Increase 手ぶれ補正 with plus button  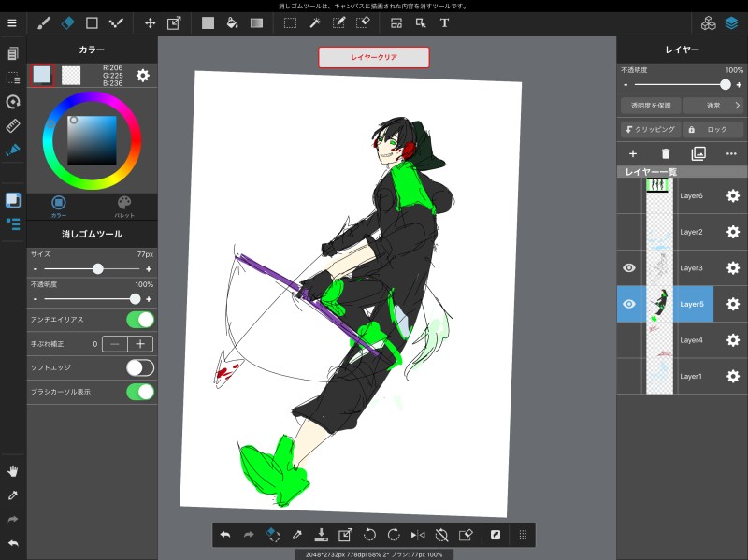pos(140,344)
